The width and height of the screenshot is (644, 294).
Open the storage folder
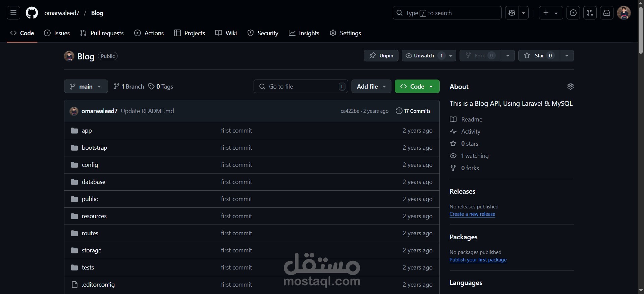point(92,250)
